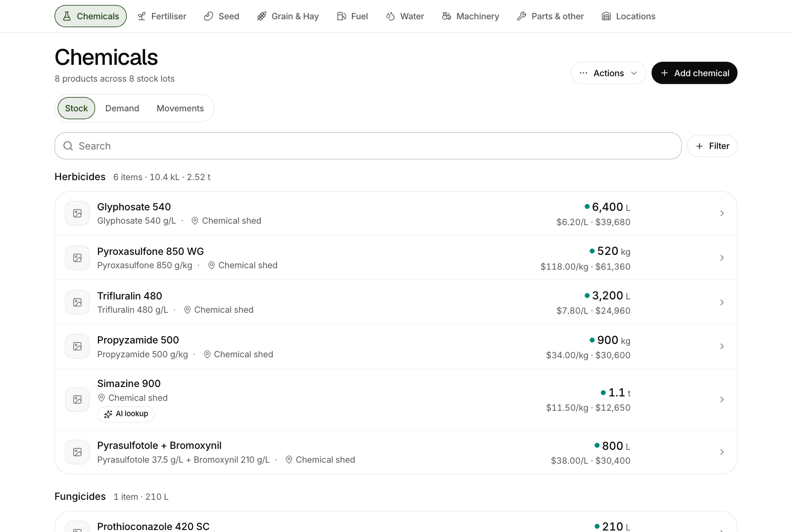The width and height of the screenshot is (792, 532).
Task: Open the Grain & Hay tab
Action: tap(288, 16)
